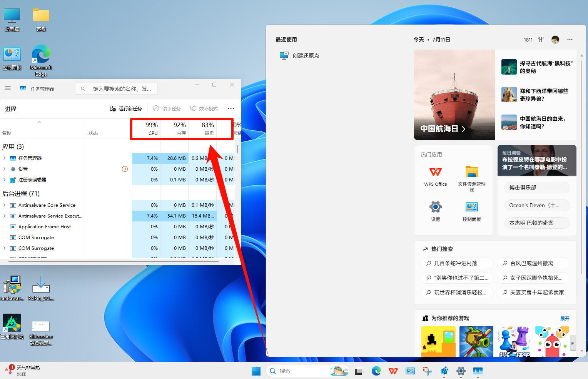Open the weather widget 天气非常热 on taskbar
This screenshot has height=379, width=588.
click(23, 371)
